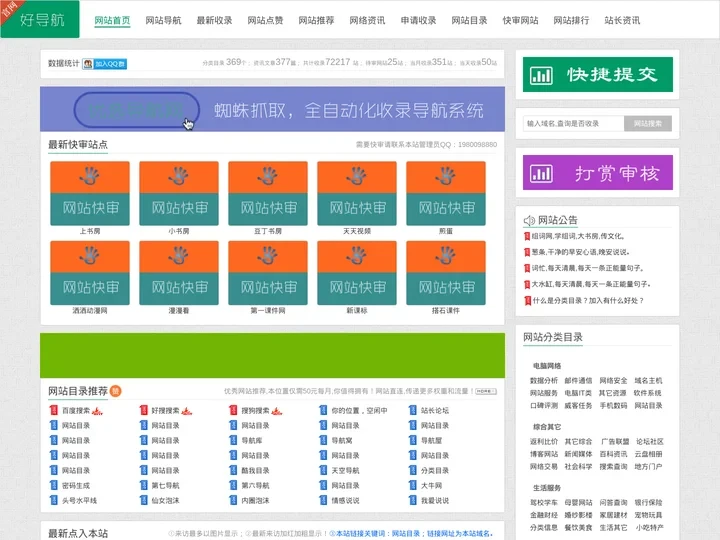Open 网站推荐 menu item
720x540 pixels.
point(316,20)
